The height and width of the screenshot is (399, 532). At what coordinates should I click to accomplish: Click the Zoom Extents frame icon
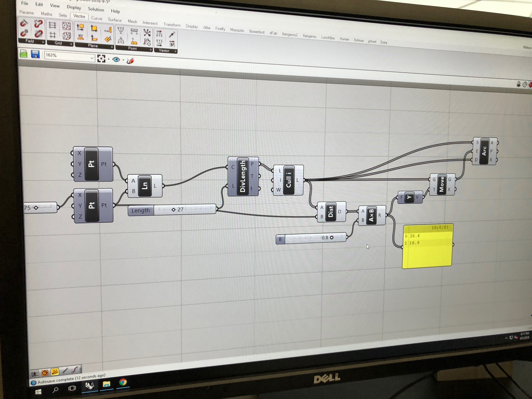tap(101, 58)
